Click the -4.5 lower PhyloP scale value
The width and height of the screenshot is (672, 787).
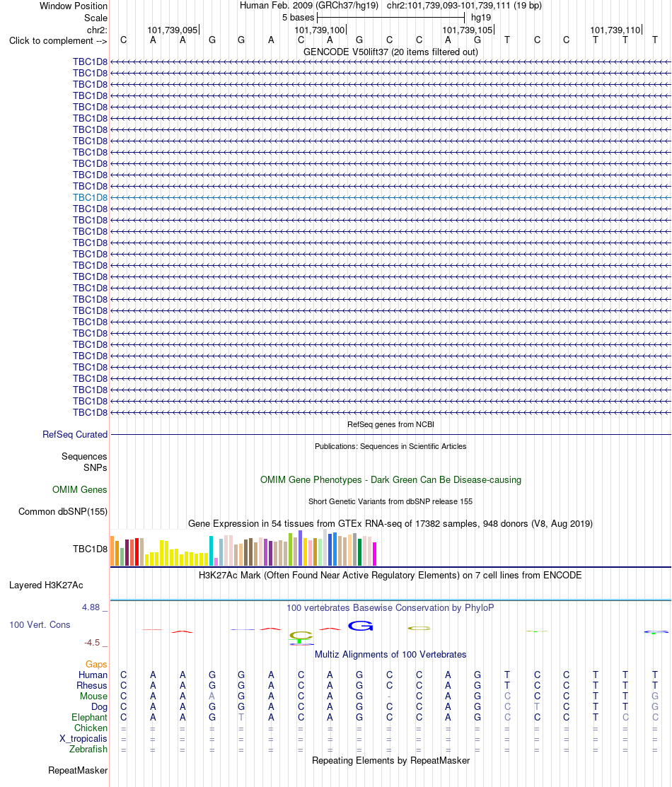[92, 643]
